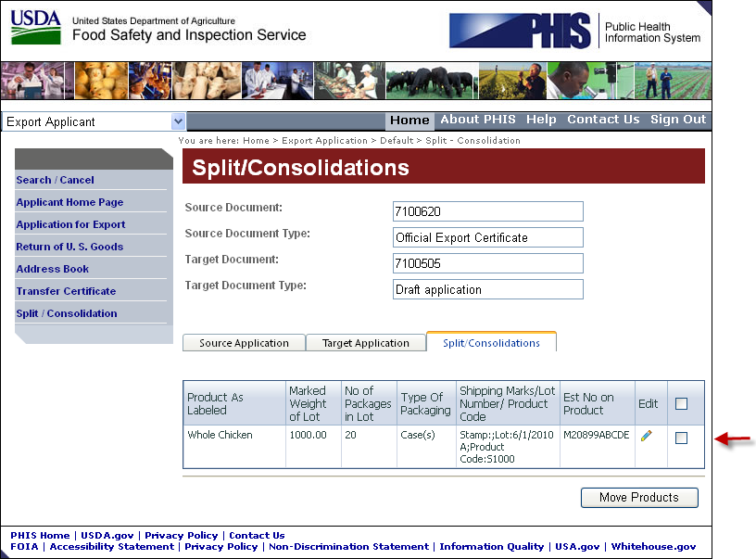This screenshot has height=559, width=756.
Task: Open the Address Book link
Action: (52, 269)
